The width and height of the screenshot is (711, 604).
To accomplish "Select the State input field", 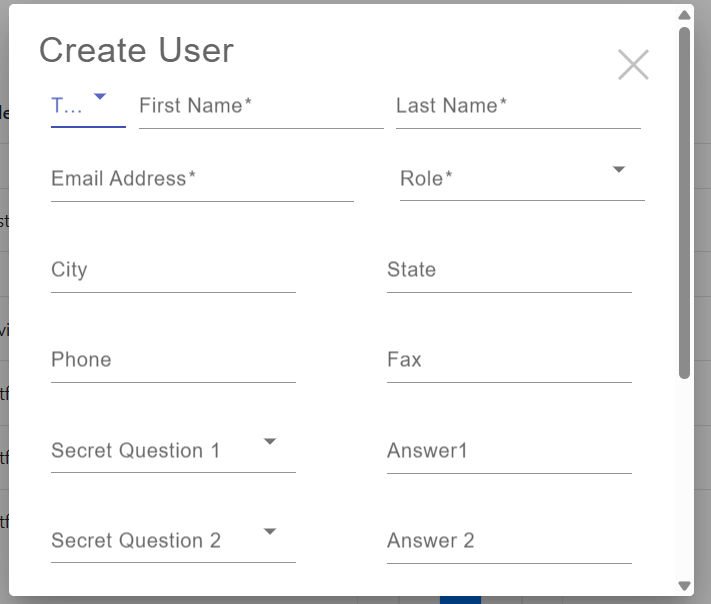I will 508,271.
